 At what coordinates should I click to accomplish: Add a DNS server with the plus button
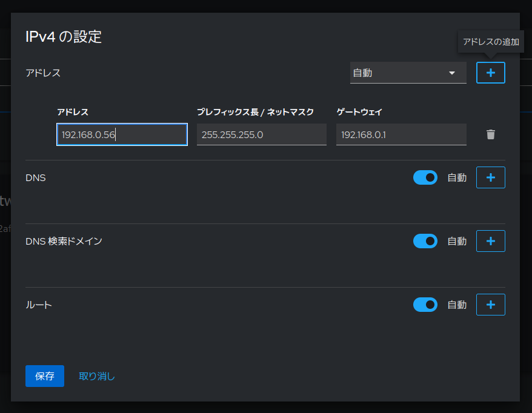[491, 177]
